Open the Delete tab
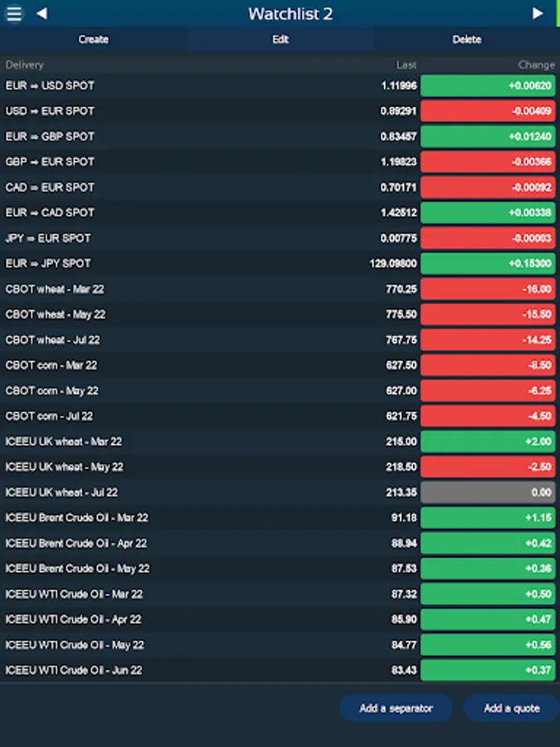The height and width of the screenshot is (747, 560). [467, 39]
